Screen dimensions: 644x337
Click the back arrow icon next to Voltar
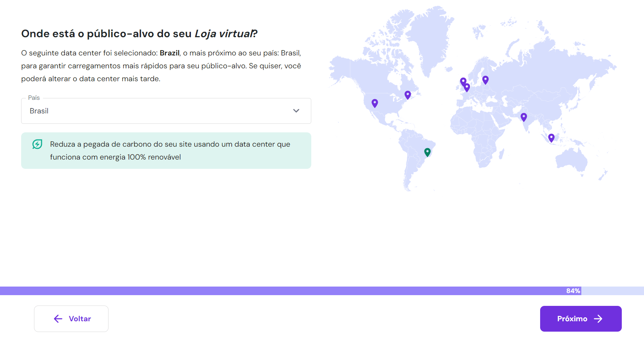58,318
